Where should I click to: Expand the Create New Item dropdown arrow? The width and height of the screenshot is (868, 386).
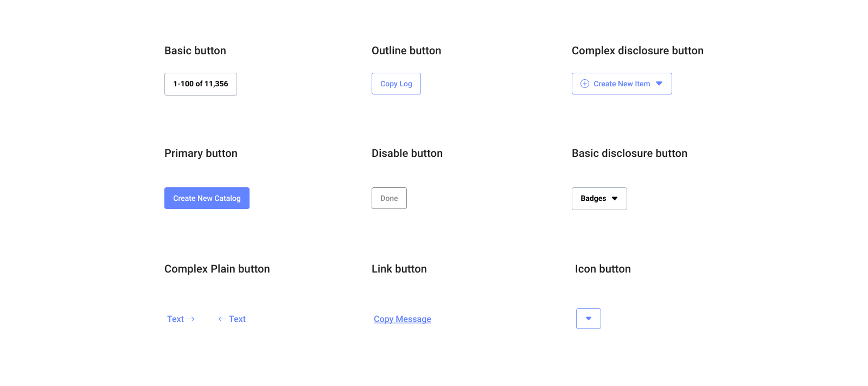[x=659, y=84]
